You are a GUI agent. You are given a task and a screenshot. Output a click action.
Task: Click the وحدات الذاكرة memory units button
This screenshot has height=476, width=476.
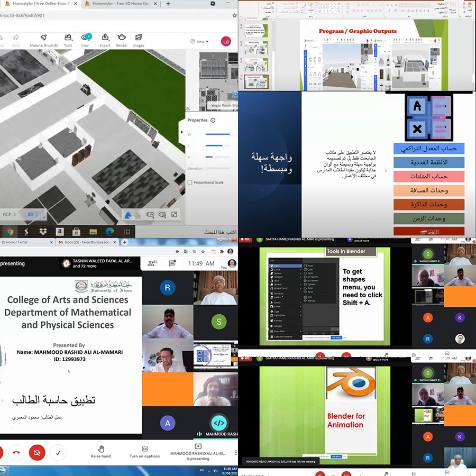(x=429, y=204)
